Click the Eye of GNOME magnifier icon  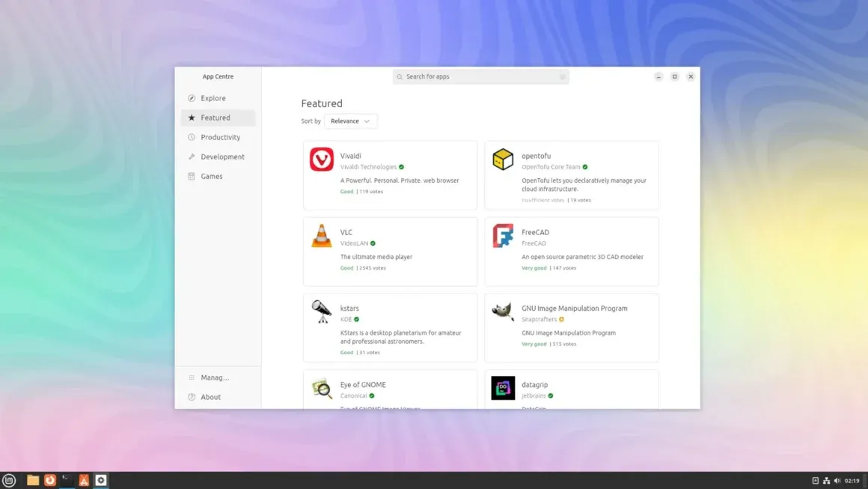[x=322, y=388]
